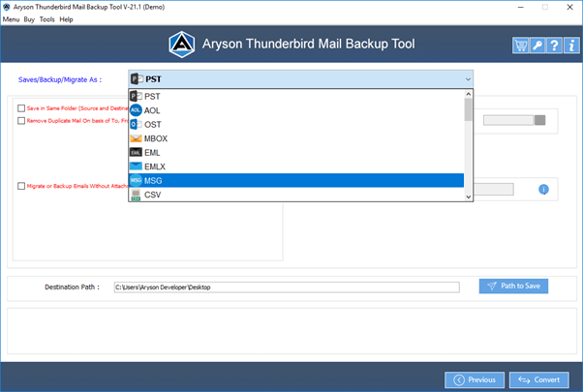
Task: Click the Aryson logo in the header
Action: pos(181,45)
